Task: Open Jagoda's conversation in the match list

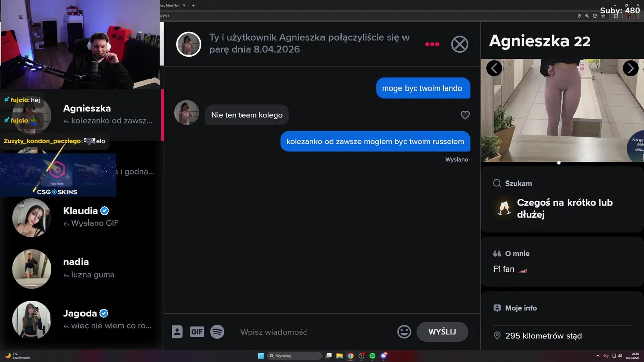Action: point(83,320)
